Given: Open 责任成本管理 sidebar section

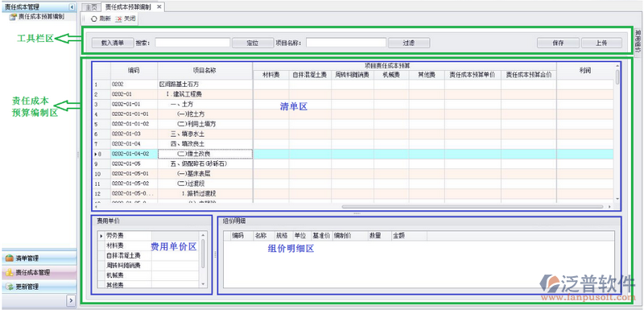Looking at the screenshot, I should 39,272.
